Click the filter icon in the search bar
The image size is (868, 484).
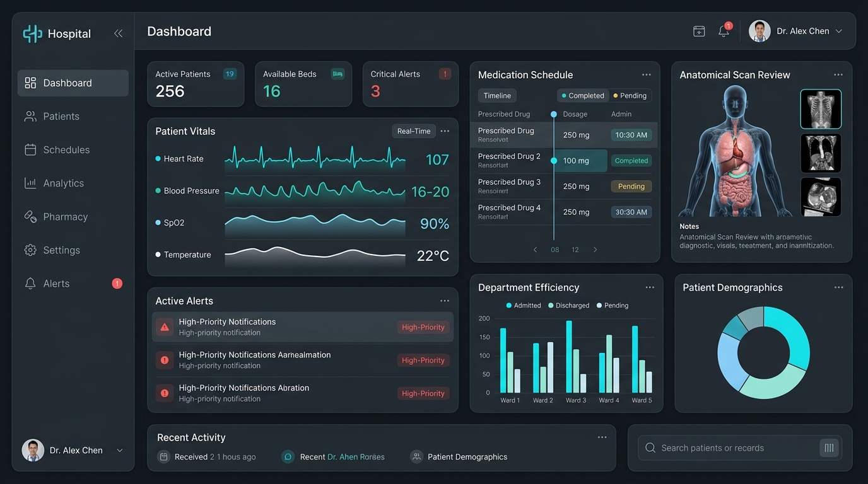(829, 448)
